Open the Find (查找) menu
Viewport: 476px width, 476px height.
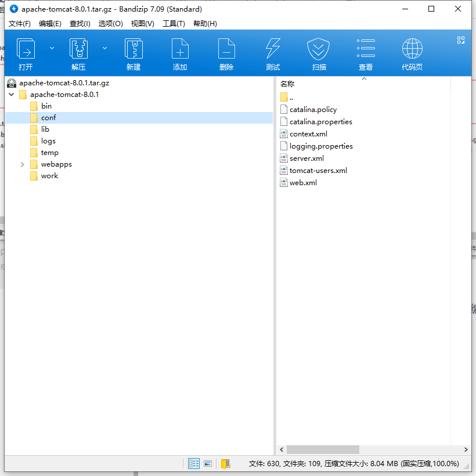click(x=80, y=24)
